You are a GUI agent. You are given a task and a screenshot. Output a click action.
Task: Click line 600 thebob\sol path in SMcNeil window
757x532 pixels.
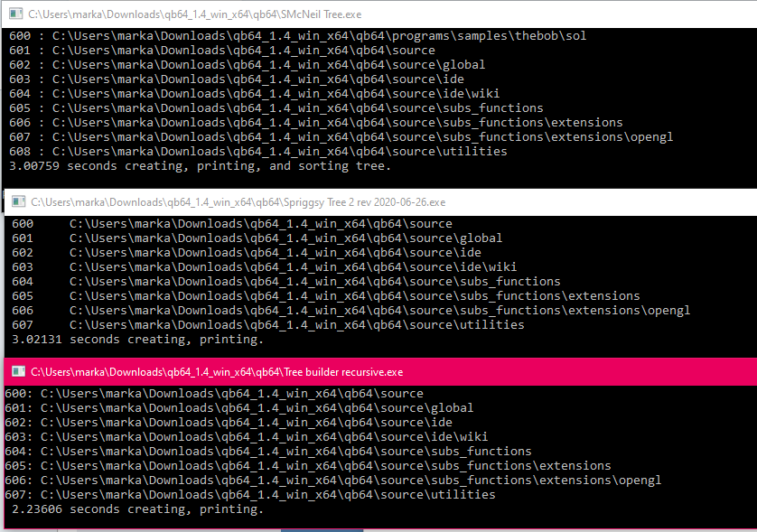(297, 36)
